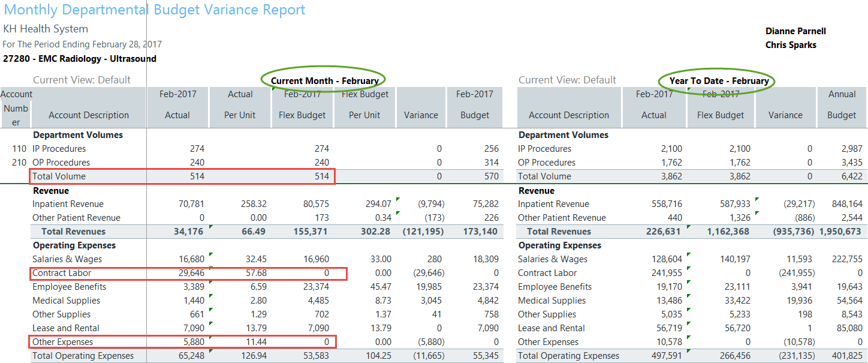The width and height of the screenshot is (868, 363).
Task: Select the 27280 - EMC Radiology - Ultrasound department label
Action: coord(80,59)
